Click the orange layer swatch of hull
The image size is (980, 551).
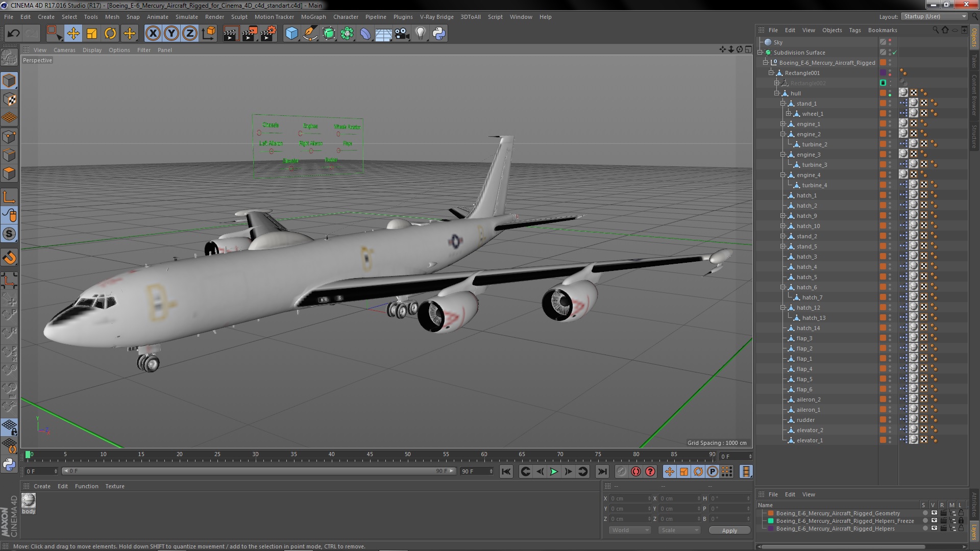(883, 93)
